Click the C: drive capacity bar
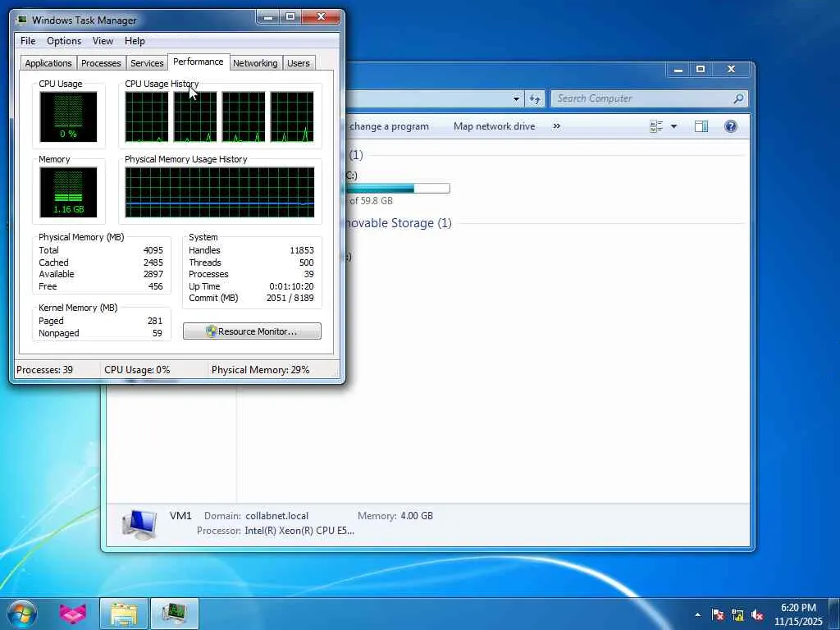The height and width of the screenshot is (630, 840). [398, 188]
